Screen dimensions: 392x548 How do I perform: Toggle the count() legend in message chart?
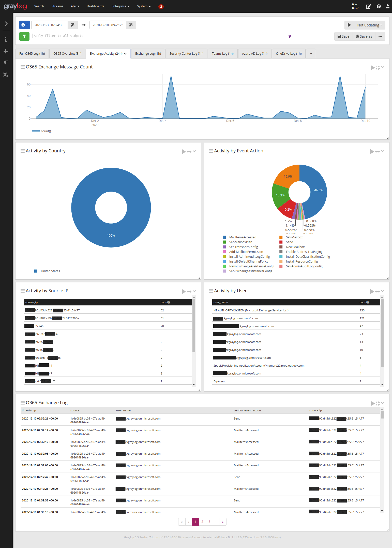click(41, 131)
